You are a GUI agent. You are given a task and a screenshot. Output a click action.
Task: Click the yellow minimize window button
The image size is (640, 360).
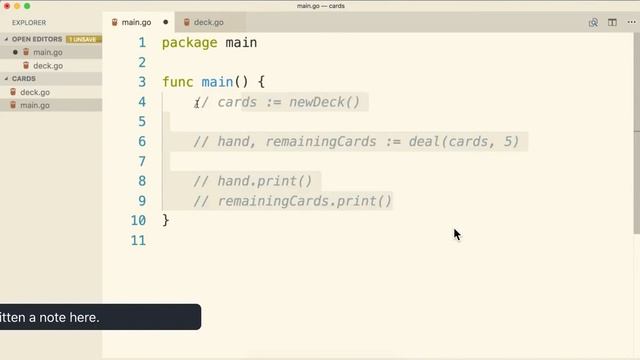point(17,6)
